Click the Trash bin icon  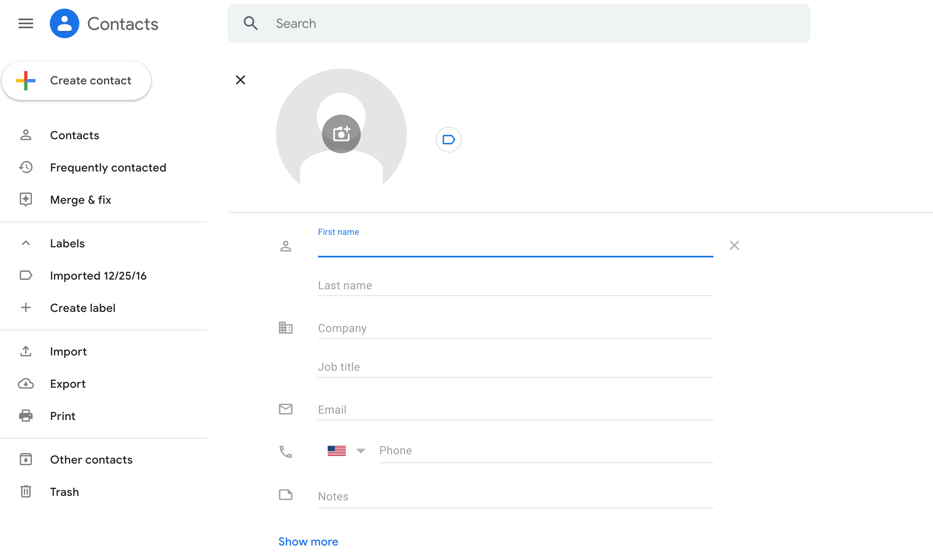26,491
